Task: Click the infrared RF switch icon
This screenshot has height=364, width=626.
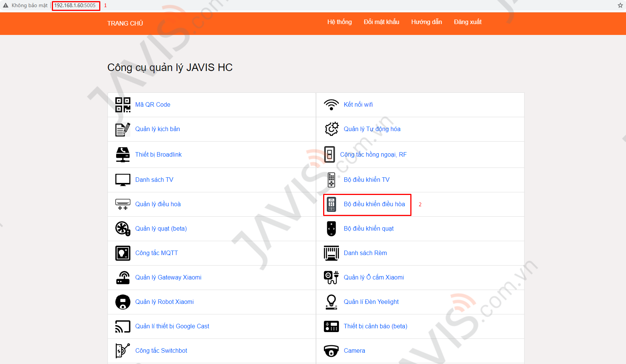Action: tap(330, 154)
